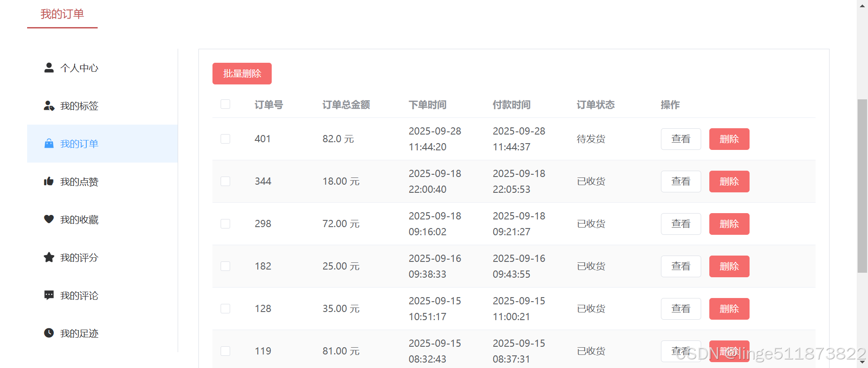Click the 已收货 status of order 182
Screen dimensions: 868x368
click(591, 266)
